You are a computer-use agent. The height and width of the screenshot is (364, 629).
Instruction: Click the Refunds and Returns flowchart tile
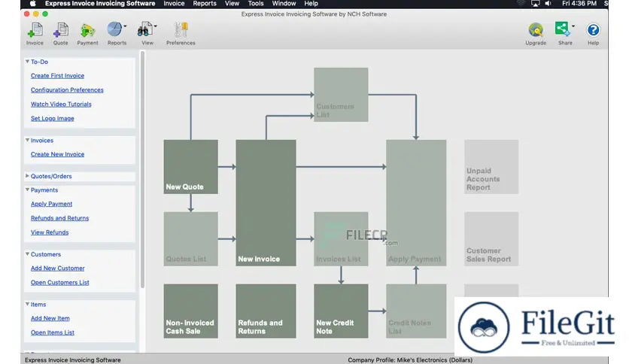[266, 311]
